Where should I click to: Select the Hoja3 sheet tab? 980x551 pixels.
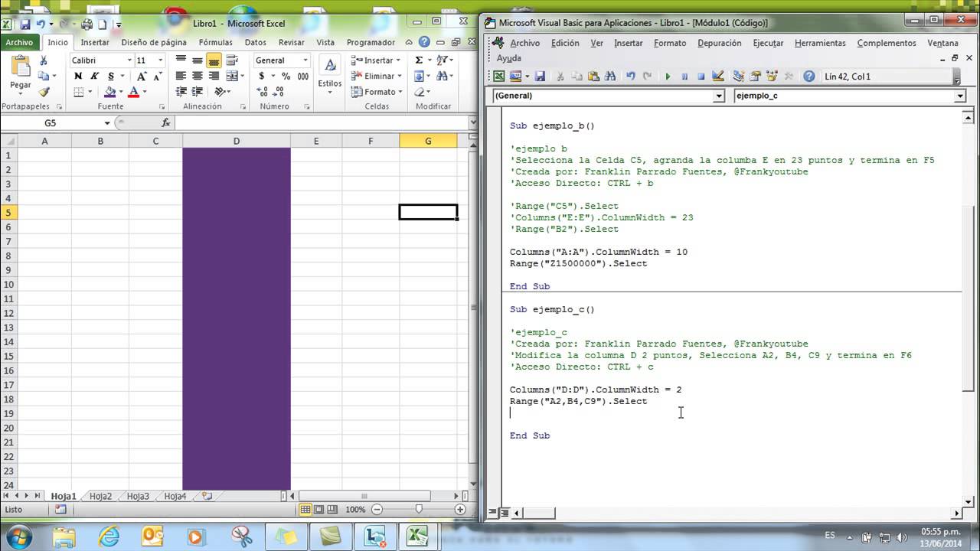coord(138,496)
